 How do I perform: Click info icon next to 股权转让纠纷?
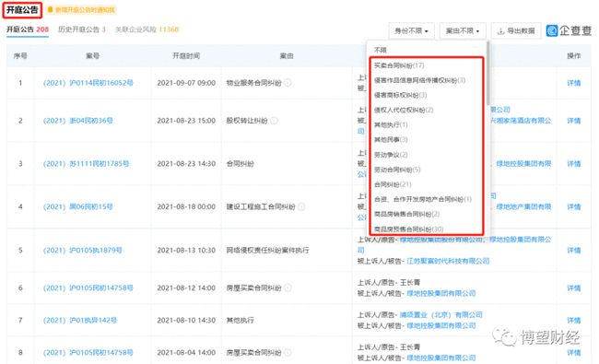coord(274,121)
